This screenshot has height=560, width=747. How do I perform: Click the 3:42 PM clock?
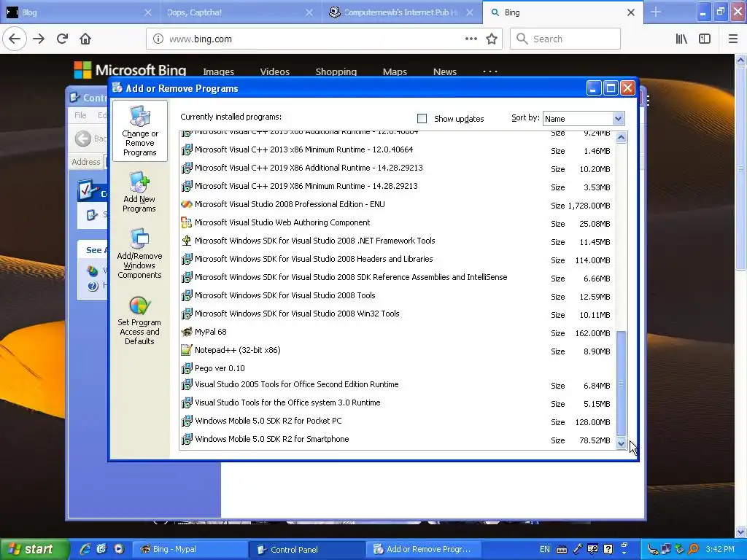pos(720,549)
